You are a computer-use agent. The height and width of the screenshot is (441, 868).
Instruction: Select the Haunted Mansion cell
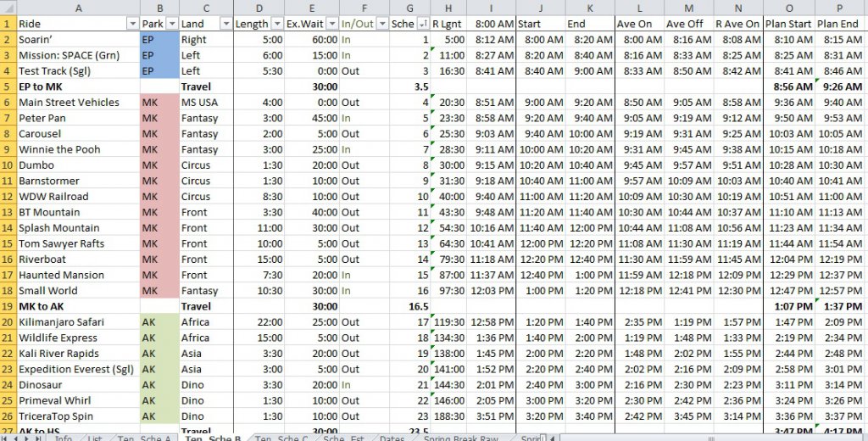tap(78, 275)
